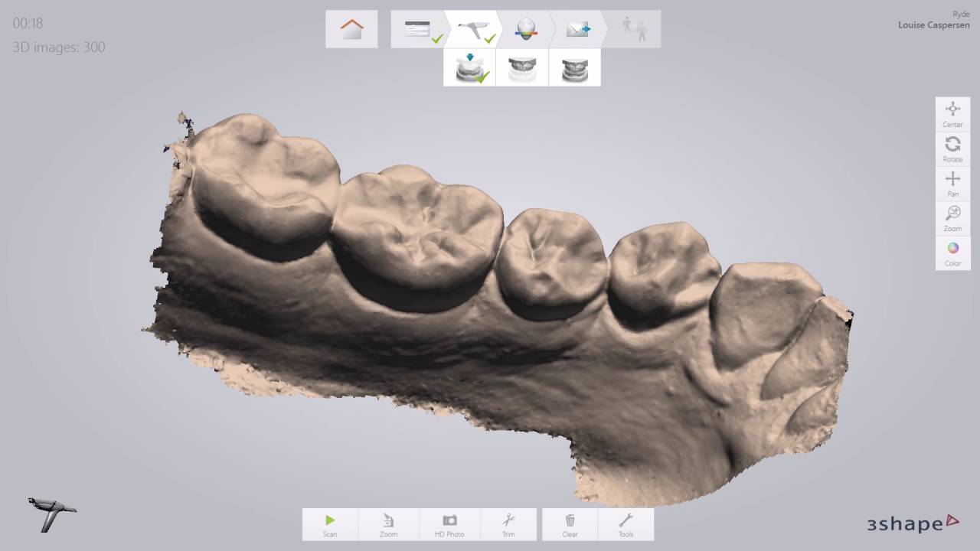Select the bite scan thumbnail
980x551 pixels.
tap(574, 67)
